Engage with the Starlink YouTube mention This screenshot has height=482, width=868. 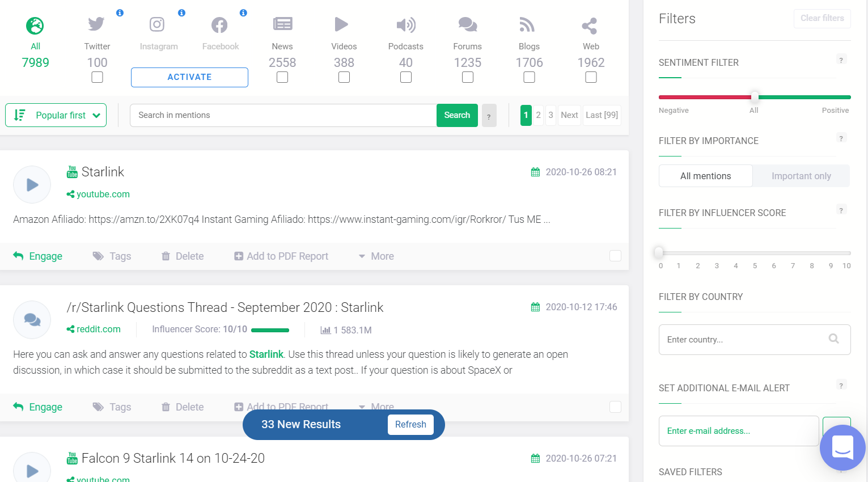(x=38, y=256)
